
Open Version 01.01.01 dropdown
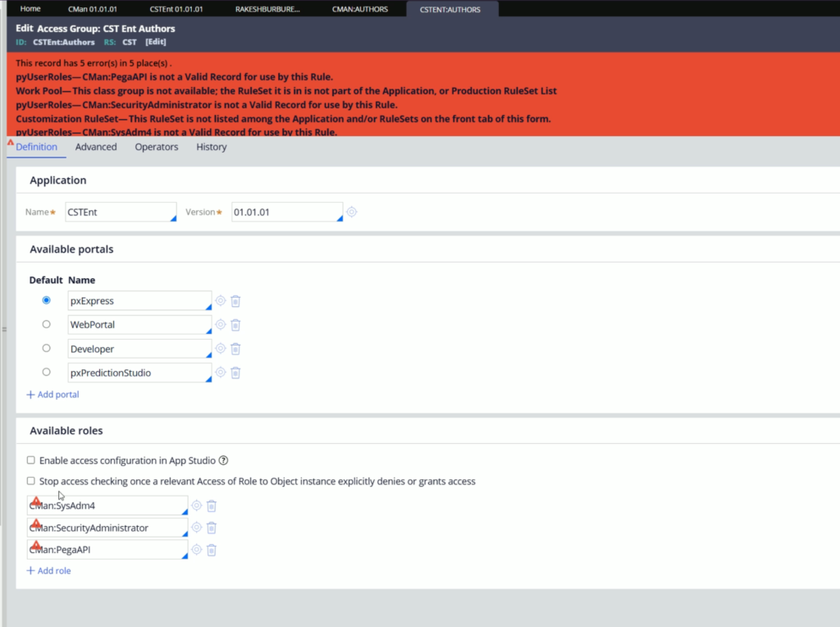pyautogui.click(x=340, y=218)
